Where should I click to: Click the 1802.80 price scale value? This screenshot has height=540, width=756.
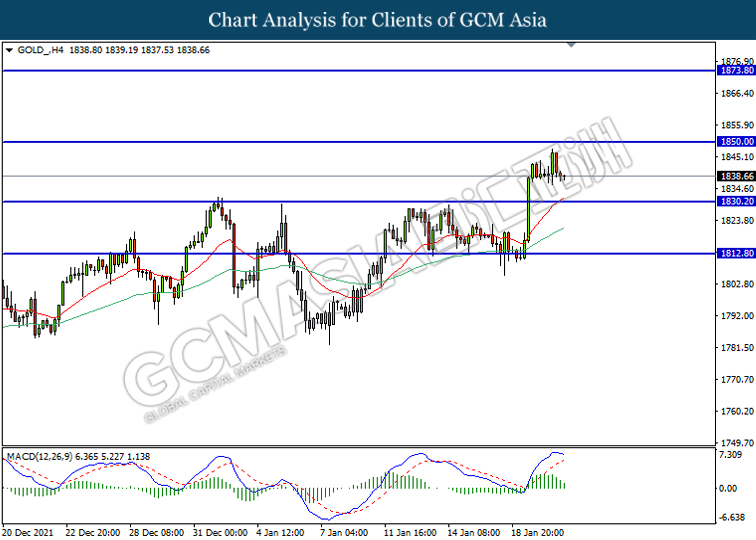[737, 284]
